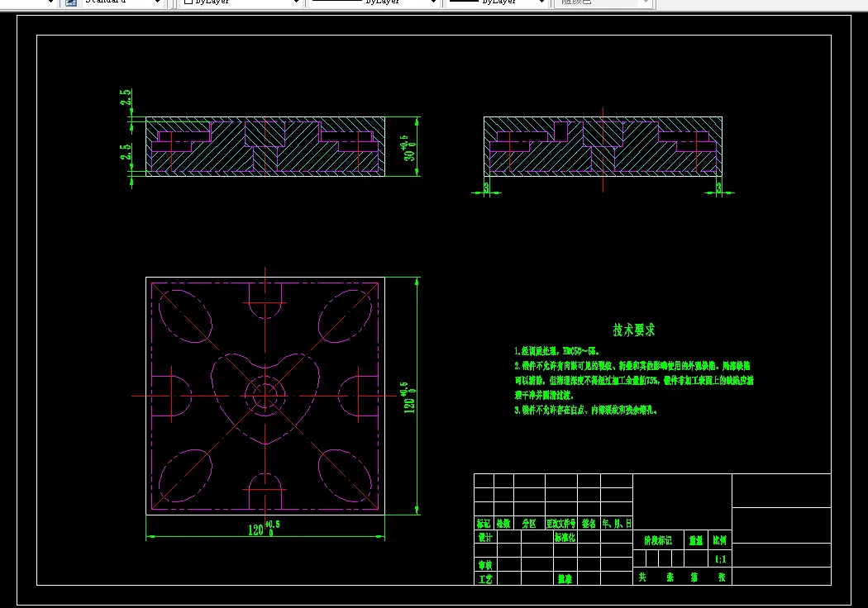Click the 处数 cell in the title block
Screen dimensions: 868x608
click(x=503, y=524)
